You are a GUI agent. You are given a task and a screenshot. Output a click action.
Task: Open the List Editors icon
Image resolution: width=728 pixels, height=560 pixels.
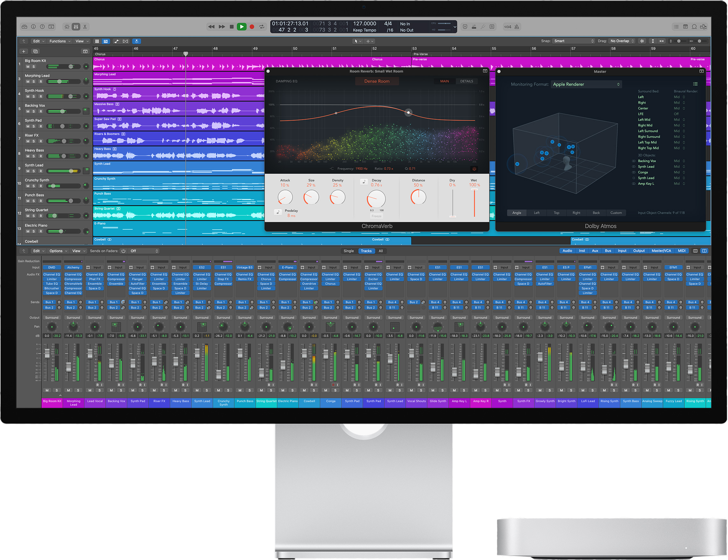tap(676, 27)
